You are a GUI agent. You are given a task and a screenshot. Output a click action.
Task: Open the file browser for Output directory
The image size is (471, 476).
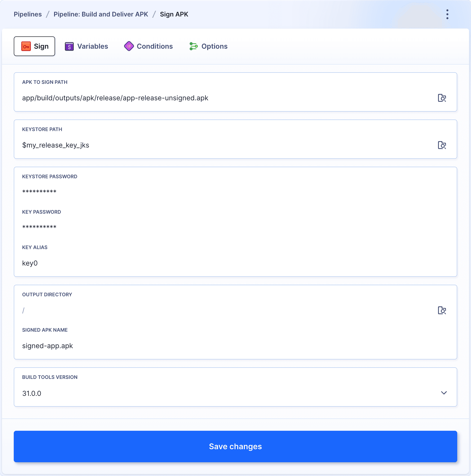[x=442, y=311]
